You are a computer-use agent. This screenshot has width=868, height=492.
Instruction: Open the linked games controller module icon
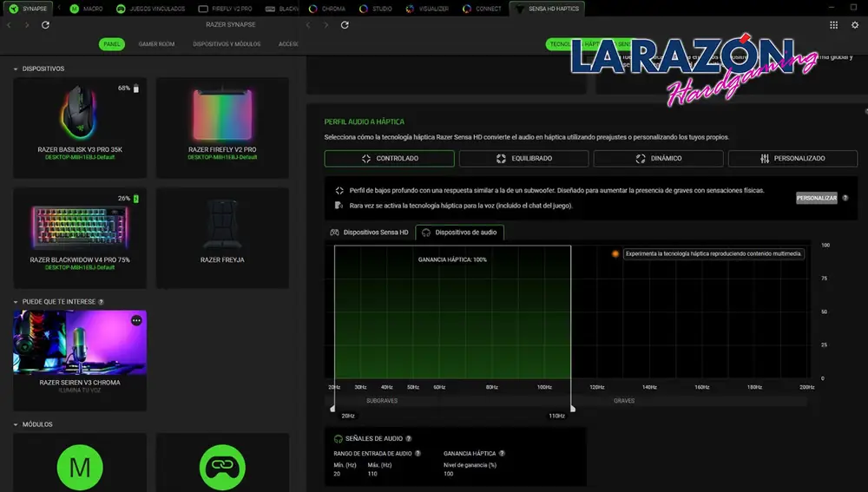click(x=222, y=467)
